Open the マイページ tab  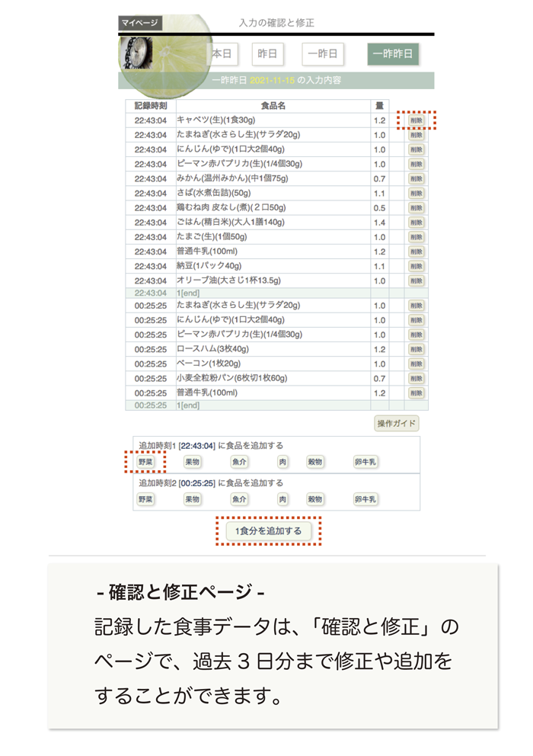click(x=139, y=23)
